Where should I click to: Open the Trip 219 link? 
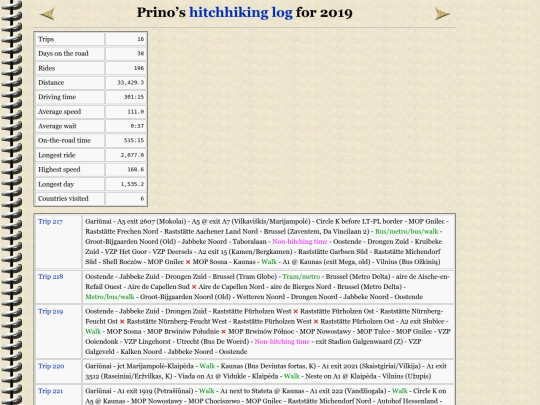pos(51,311)
